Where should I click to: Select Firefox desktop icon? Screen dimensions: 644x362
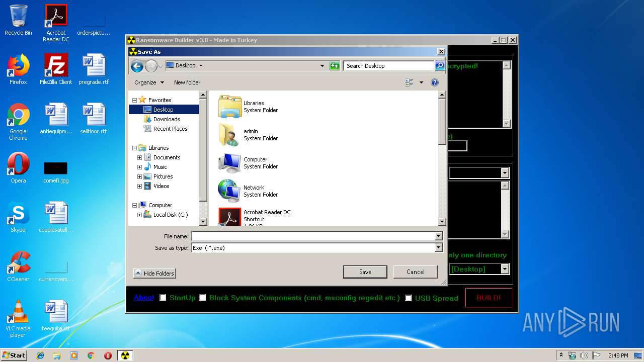pos(18,69)
